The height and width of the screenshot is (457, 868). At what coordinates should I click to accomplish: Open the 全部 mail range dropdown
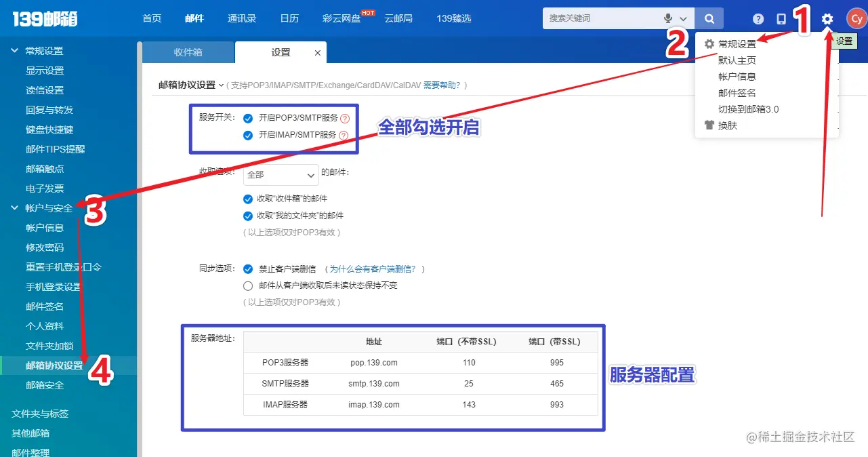pos(281,174)
